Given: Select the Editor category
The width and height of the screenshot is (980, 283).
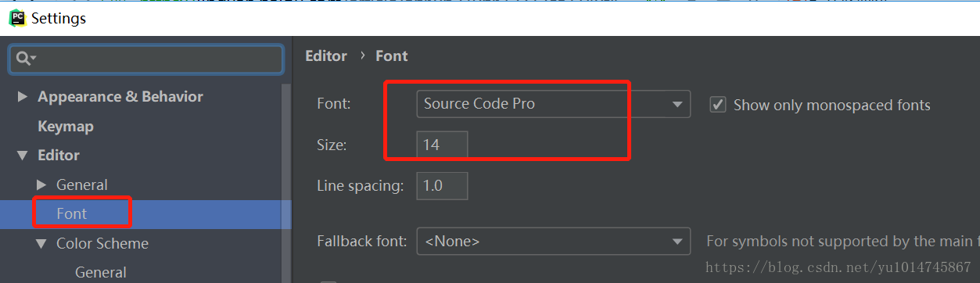Looking at the screenshot, I should (59, 156).
